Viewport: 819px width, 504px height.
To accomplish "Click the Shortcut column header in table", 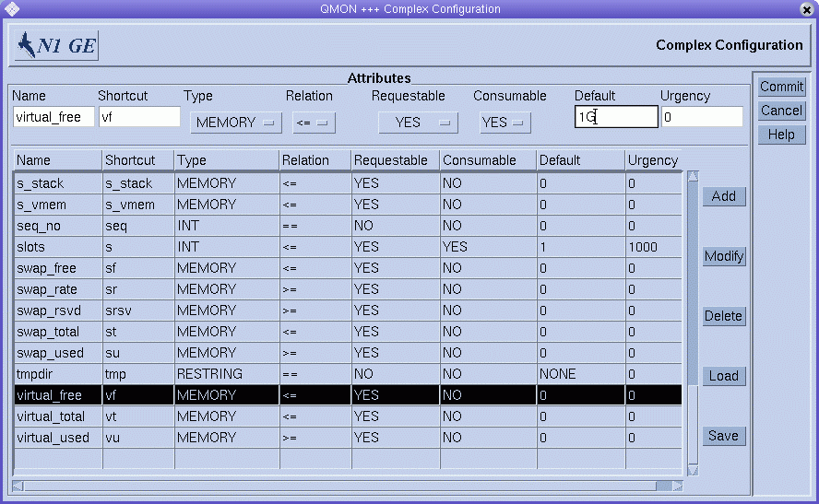I will [138, 160].
